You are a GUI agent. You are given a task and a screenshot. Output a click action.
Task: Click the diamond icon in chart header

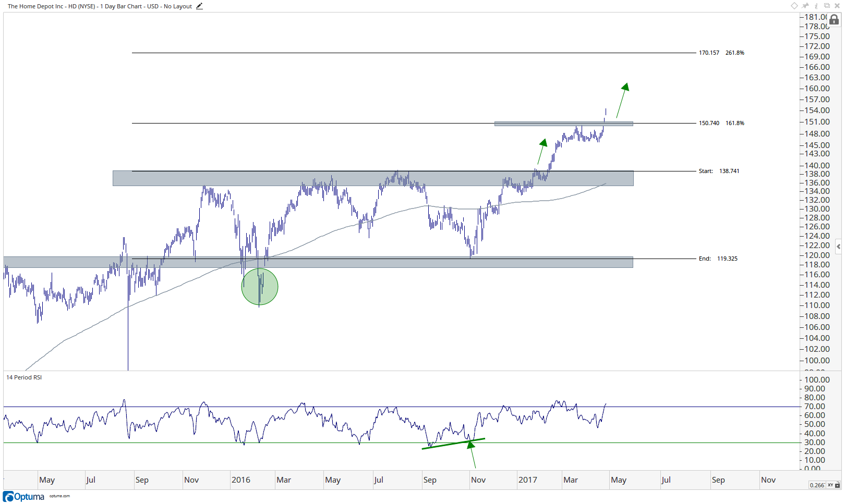click(794, 6)
